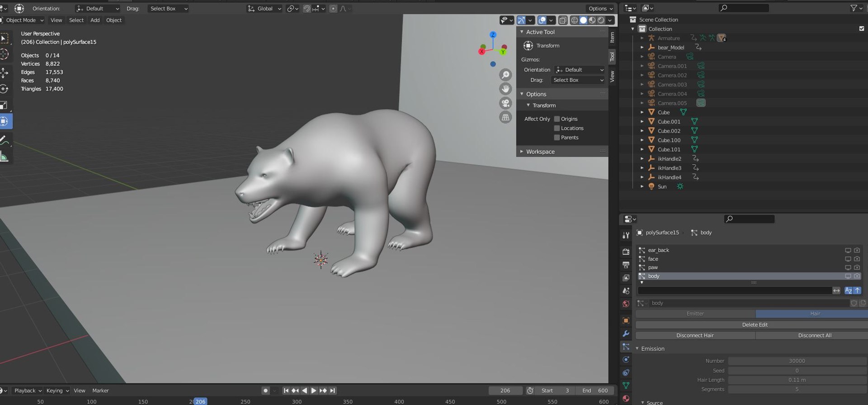This screenshot has width=868, height=405.
Task: Open the Render properties tab
Action: [x=626, y=252]
